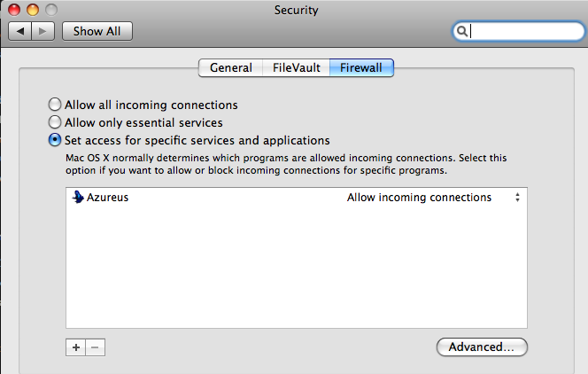Open the Allow incoming connections popup menu
Viewport: 588px width, 374px height.
point(433,198)
